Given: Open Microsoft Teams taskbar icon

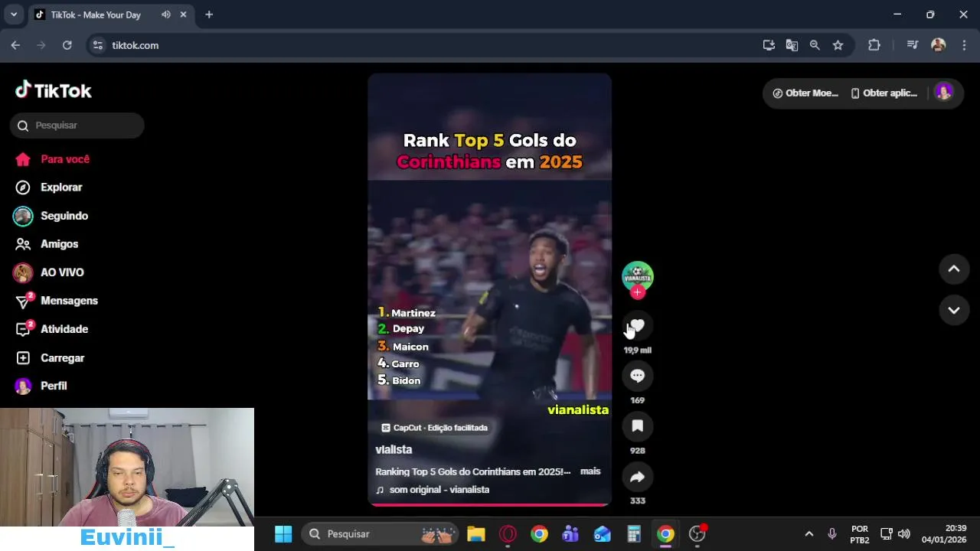Looking at the screenshot, I should pyautogui.click(x=570, y=534).
